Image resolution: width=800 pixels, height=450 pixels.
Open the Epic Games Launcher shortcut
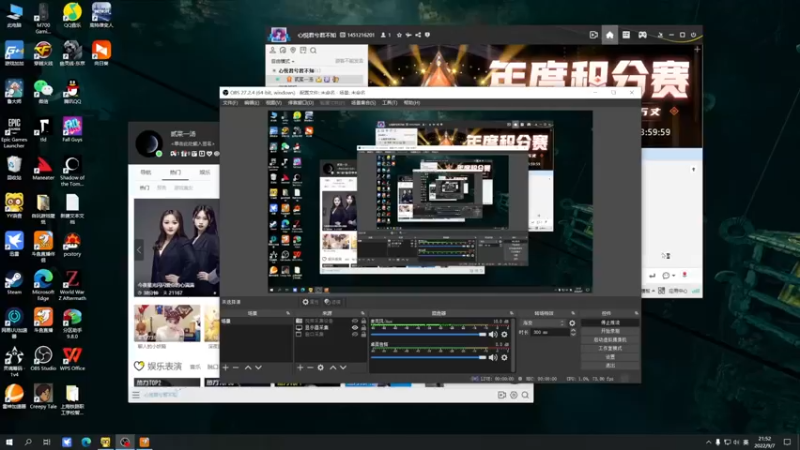pyautogui.click(x=14, y=133)
